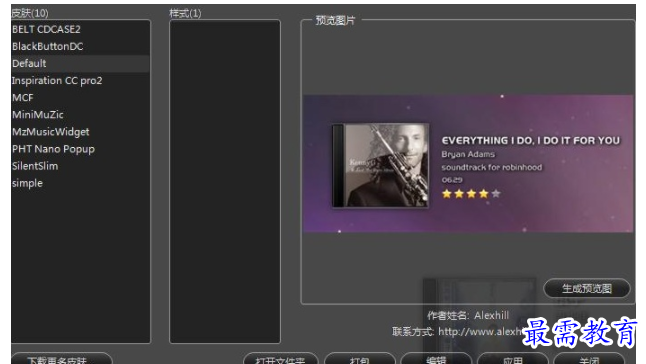Click the 生成预览图 button

[x=587, y=288]
